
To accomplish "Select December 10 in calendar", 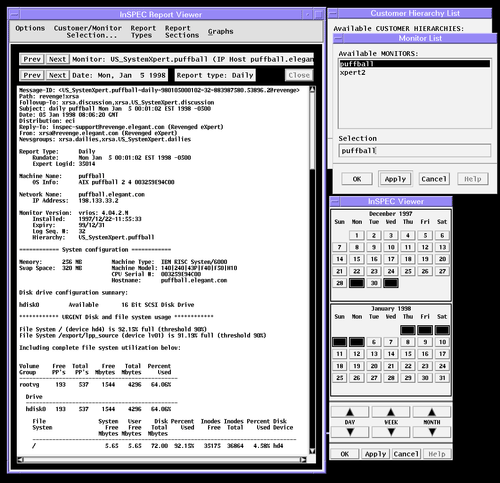I will point(391,247).
